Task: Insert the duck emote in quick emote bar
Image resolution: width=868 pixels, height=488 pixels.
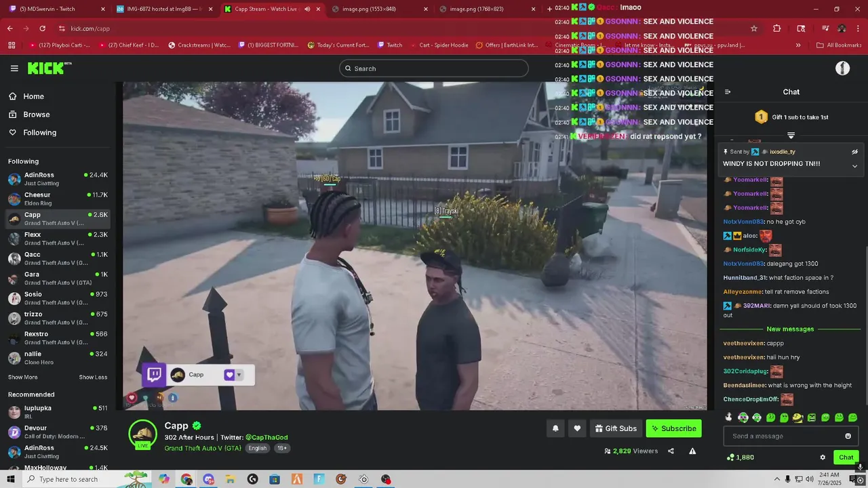Action: coord(729,418)
